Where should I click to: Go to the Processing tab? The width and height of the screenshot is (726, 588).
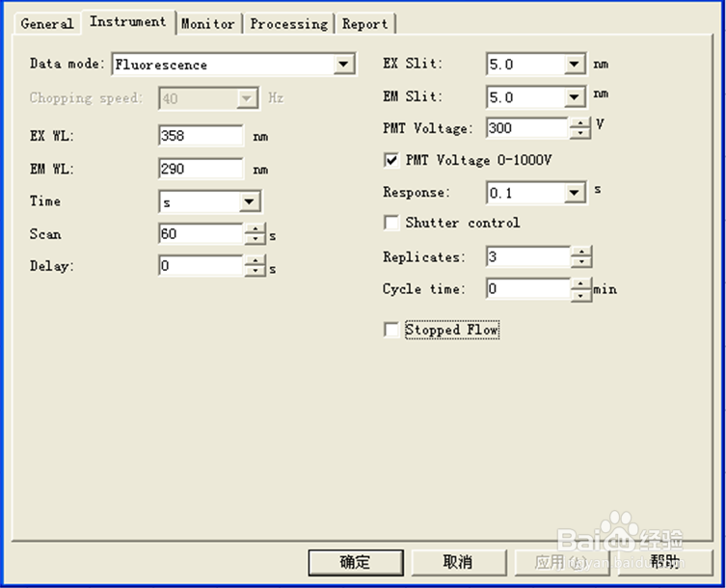pyautogui.click(x=289, y=23)
